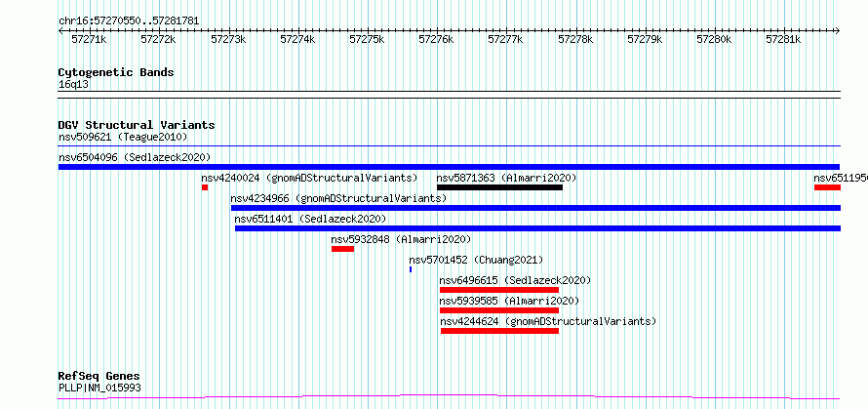Click the 57271k ruler tick label
The height and width of the screenshot is (409, 868).
coord(89,39)
